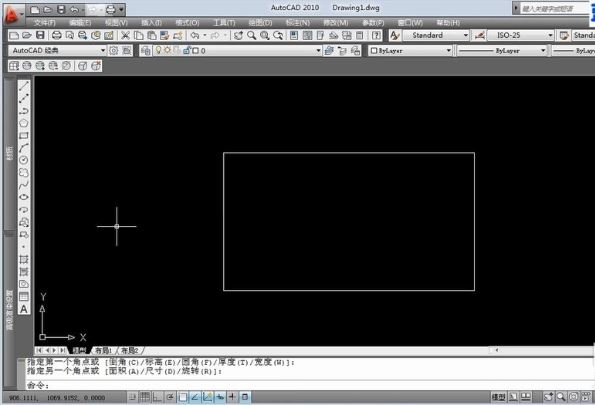This screenshot has height=405, width=595.
Task: Open the Hatch tool in draw toolbar
Action: tap(24, 259)
